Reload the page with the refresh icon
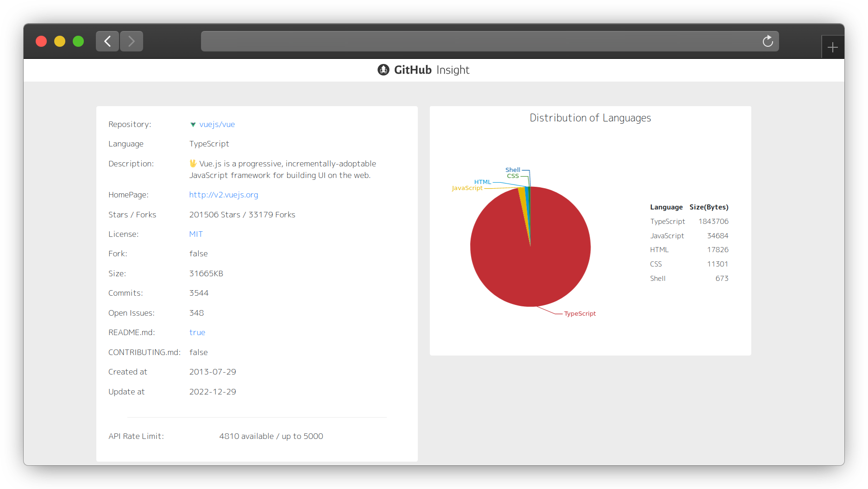This screenshot has width=868, height=489. pos(767,41)
